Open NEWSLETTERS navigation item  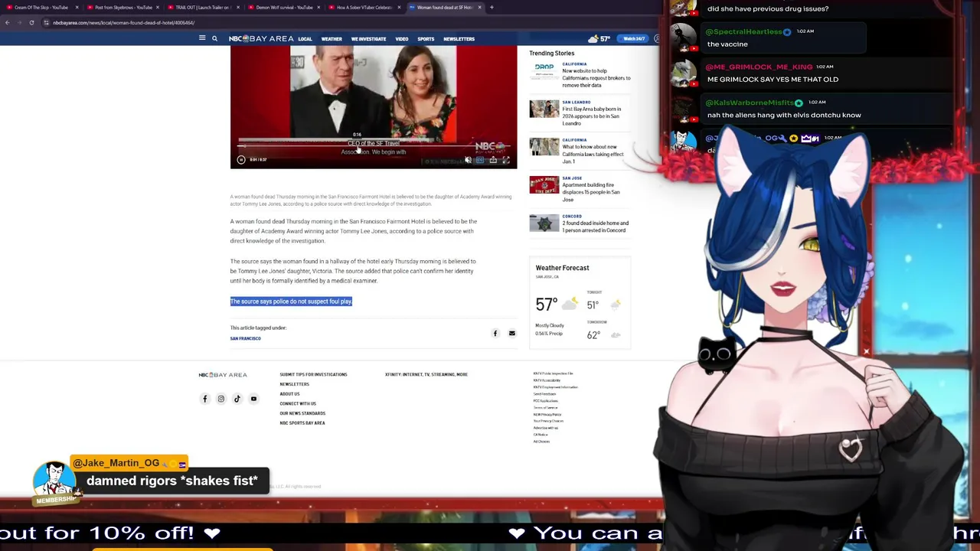pos(459,38)
